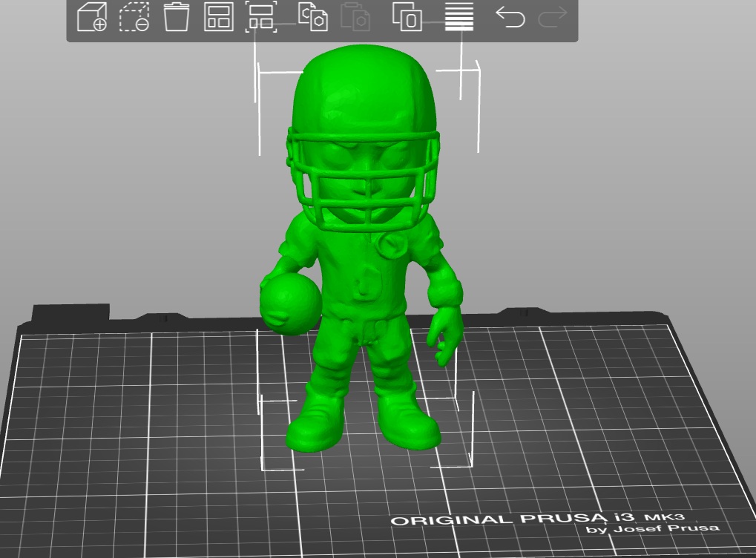The image size is (756, 558).
Task: Click the Arrange objects icon
Action: [x=218, y=17]
